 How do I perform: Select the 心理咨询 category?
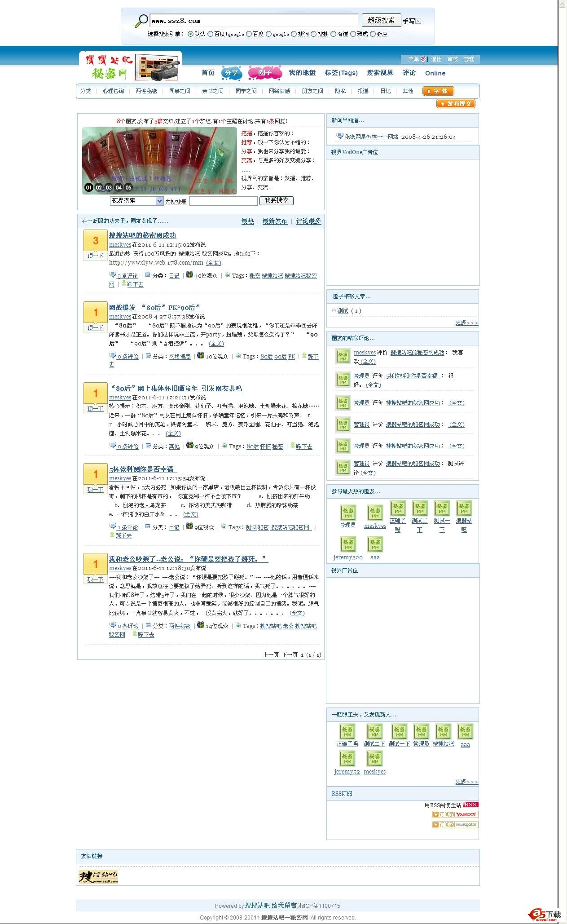[113, 91]
